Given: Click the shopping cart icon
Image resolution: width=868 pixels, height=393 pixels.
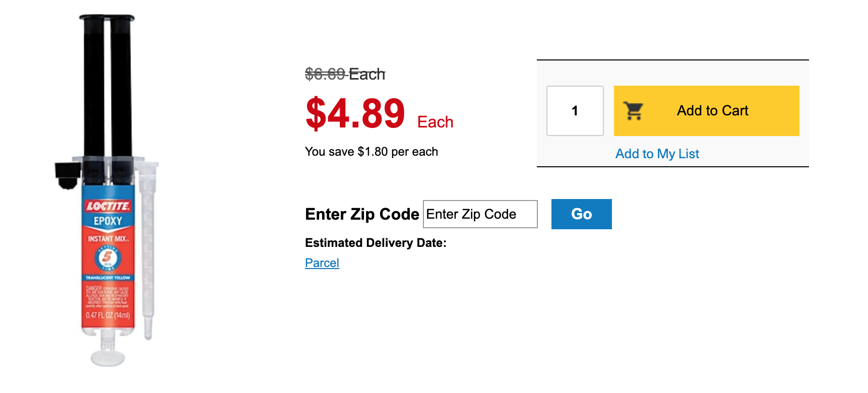Looking at the screenshot, I should click(633, 111).
